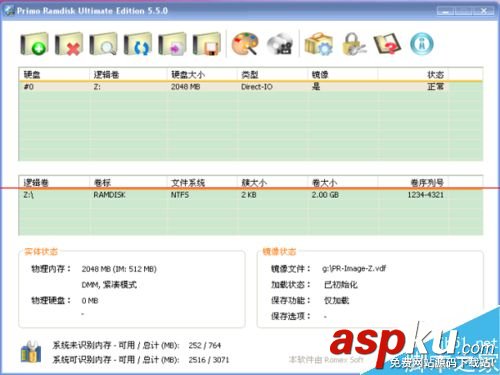Click the disc image tools icon
This screenshot has height=375, width=500.
[x=280, y=44]
